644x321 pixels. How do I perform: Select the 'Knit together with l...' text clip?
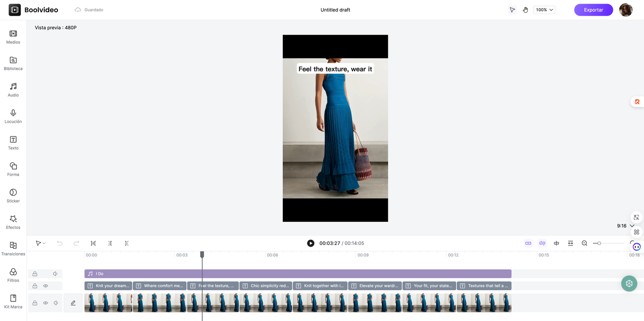tap(320, 286)
